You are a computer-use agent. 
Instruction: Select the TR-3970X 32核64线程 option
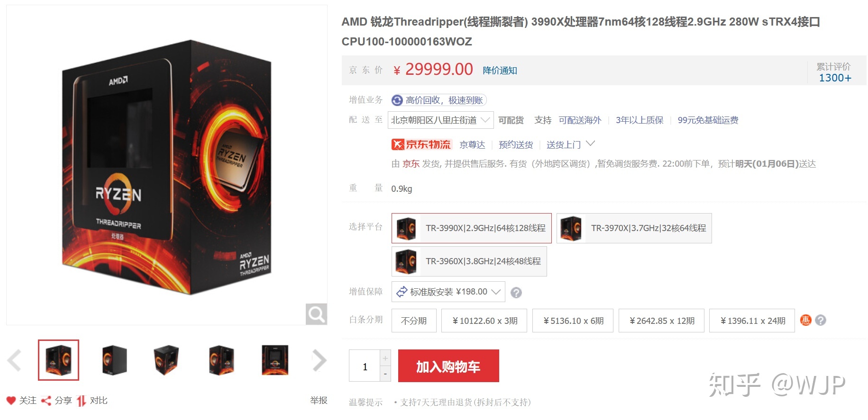tap(634, 228)
